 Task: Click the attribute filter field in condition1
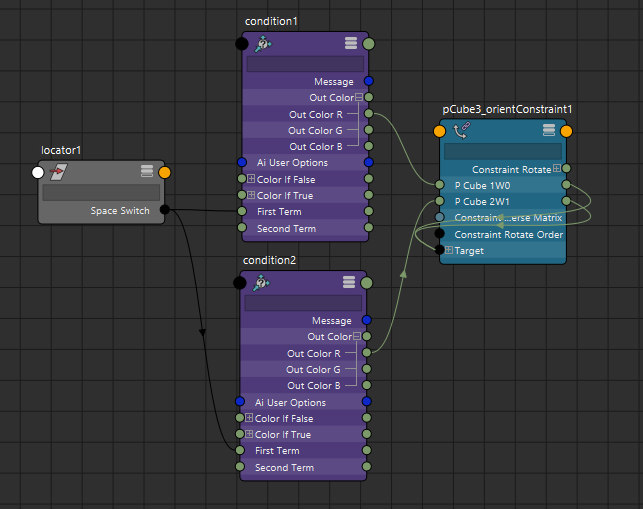305,64
